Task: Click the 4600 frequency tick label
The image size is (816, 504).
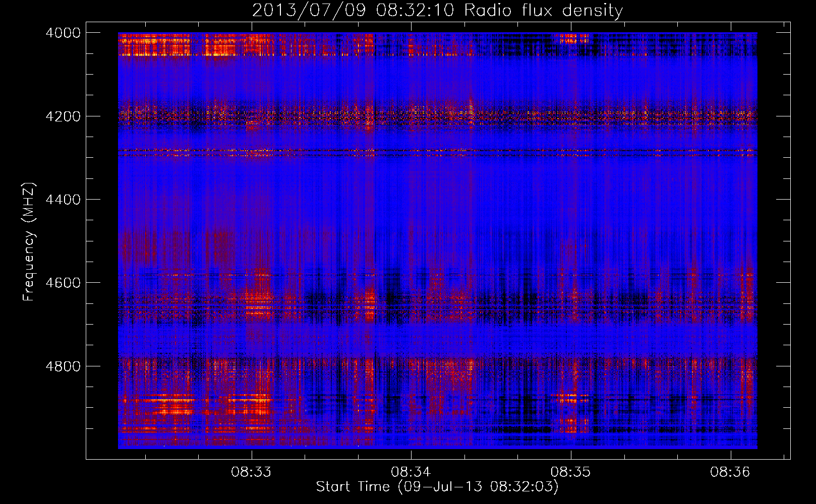Action: tap(63, 283)
